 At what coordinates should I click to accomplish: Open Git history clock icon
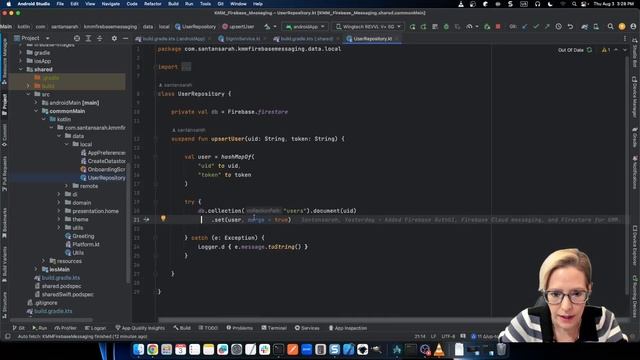click(x=558, y=27)
